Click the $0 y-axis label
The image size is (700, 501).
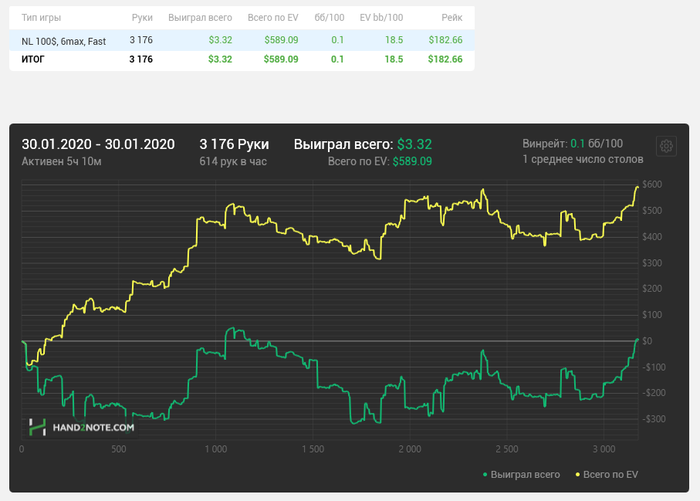click(647, 341)
